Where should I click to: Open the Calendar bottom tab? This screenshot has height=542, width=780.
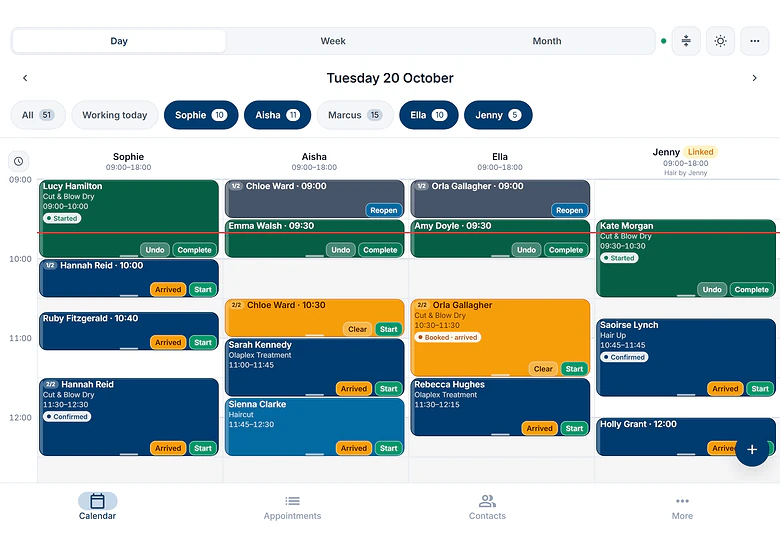point(98,506)
